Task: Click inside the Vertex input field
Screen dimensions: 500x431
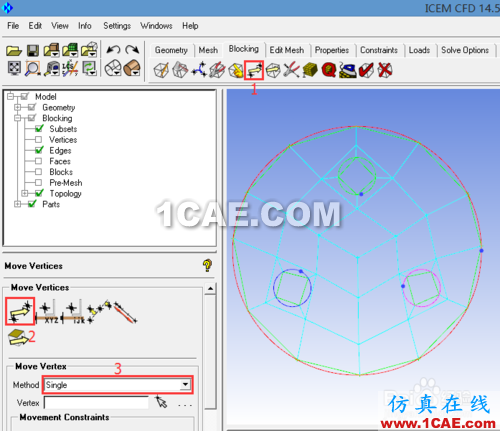Action: click(96, 403)
